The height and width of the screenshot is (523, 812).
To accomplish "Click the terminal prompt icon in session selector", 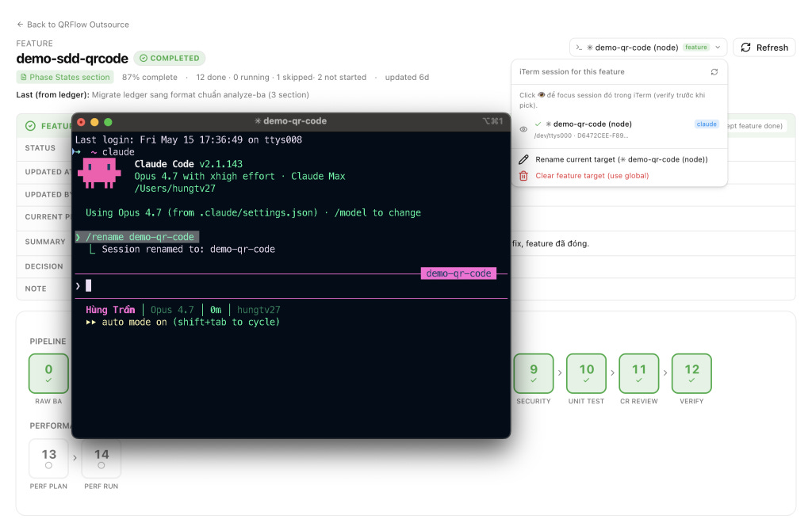I will (x=579, y=48).
